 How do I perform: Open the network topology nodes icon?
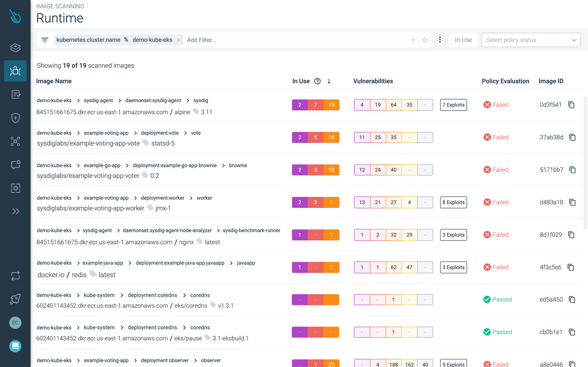point(15,141)
